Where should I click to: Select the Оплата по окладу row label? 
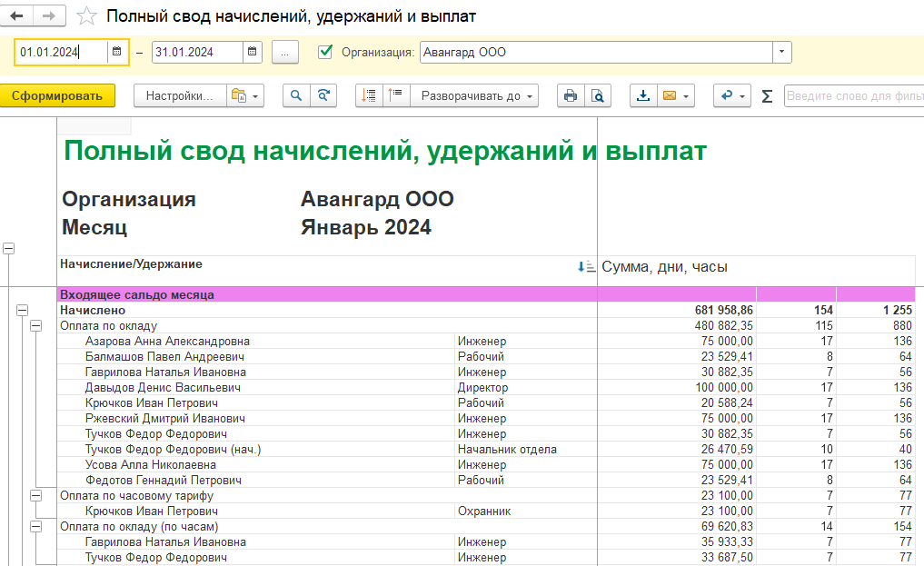[108, 326]
